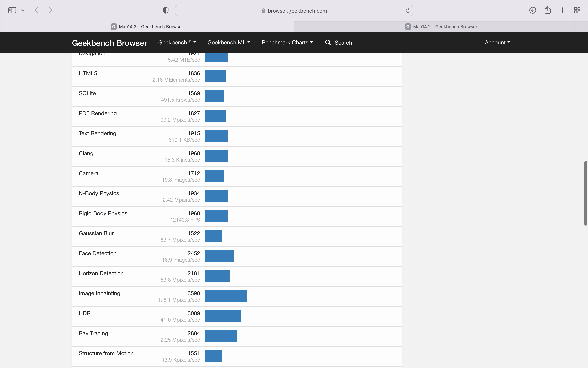The image size is (588, 368).
Task: Select the SQLite row label
Action: (x=87, y=93)
